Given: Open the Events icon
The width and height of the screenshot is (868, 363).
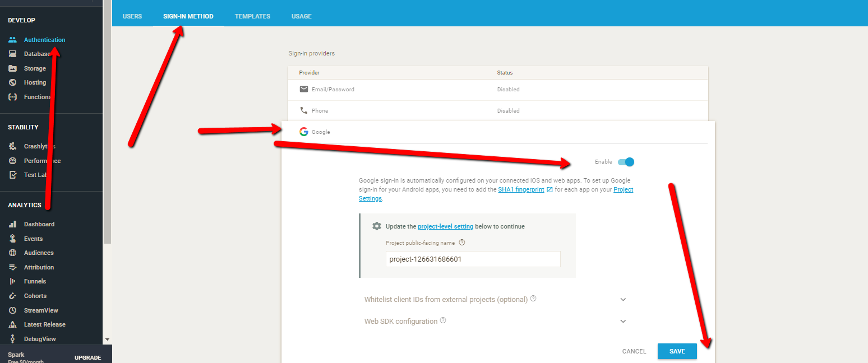Looking at the screenshot, I should (12, 239).
